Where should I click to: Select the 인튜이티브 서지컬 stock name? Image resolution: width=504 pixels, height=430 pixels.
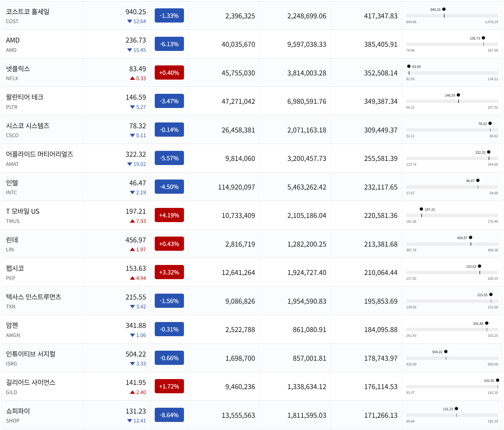(x=31, y=354)
